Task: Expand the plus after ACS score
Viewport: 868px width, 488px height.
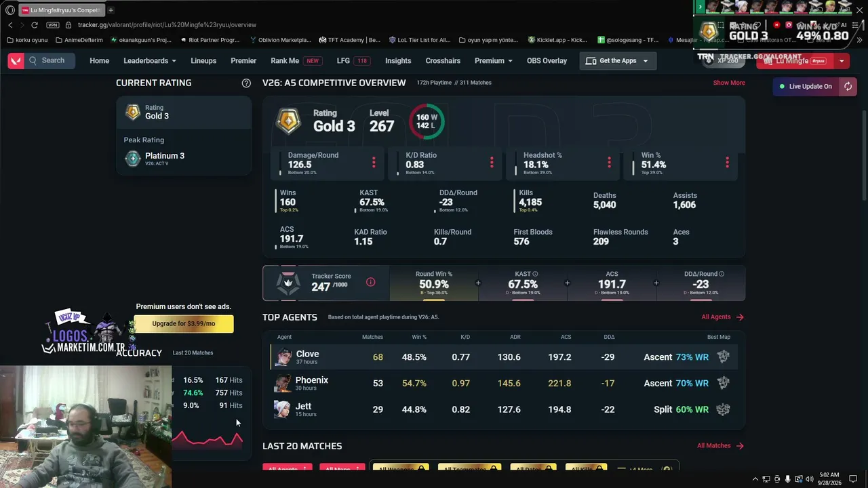Action: tap(656, 283)
